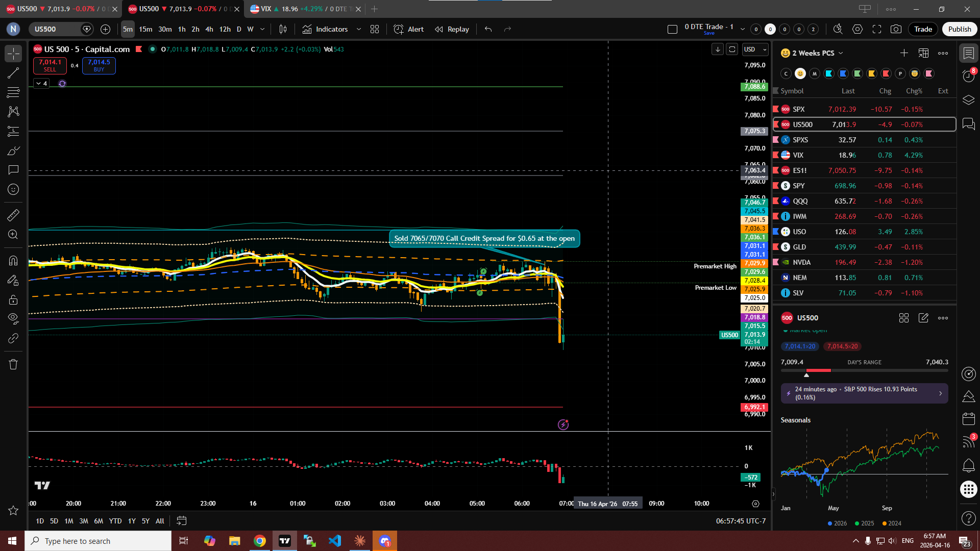Open layout templates grid icon
Image resolution: width=980 pixels, height=551 pixels.
click(375, 29)
